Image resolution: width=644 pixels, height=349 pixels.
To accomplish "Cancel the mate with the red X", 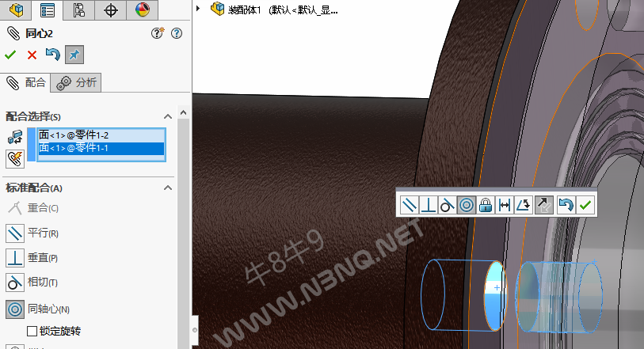I will coord(32,55).
